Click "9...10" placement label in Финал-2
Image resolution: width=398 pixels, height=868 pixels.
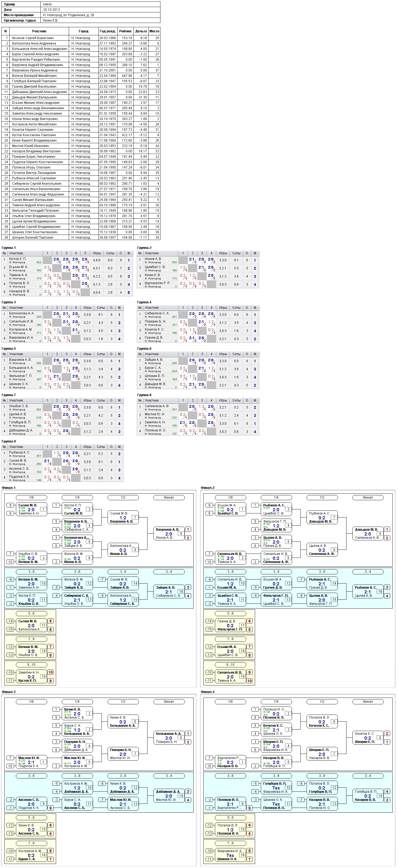pyautogui.click(x=230, y=664)
